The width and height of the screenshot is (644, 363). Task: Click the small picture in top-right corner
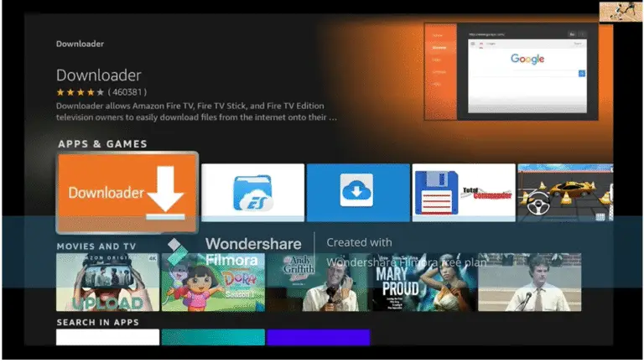[x=621, y=11]
